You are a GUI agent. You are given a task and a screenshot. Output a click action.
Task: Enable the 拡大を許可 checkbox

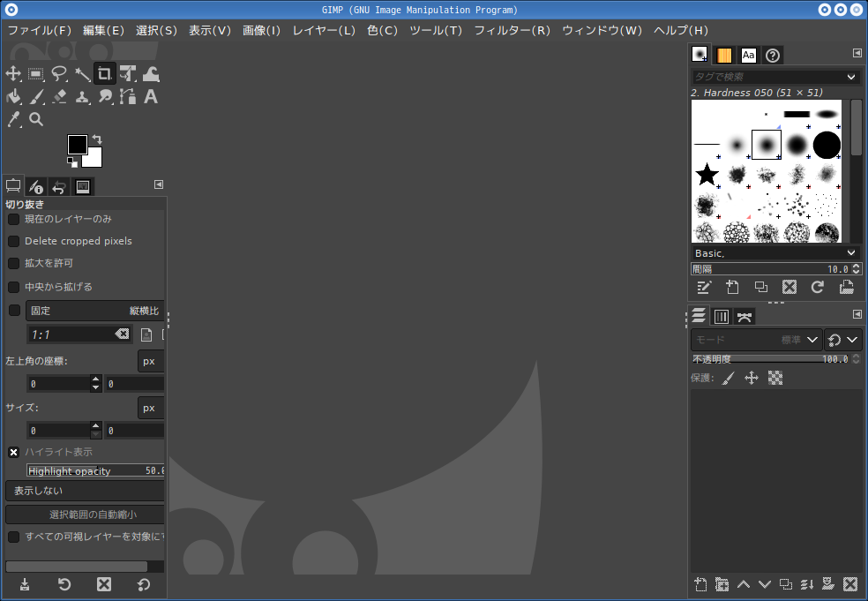(x=14, y=264)
